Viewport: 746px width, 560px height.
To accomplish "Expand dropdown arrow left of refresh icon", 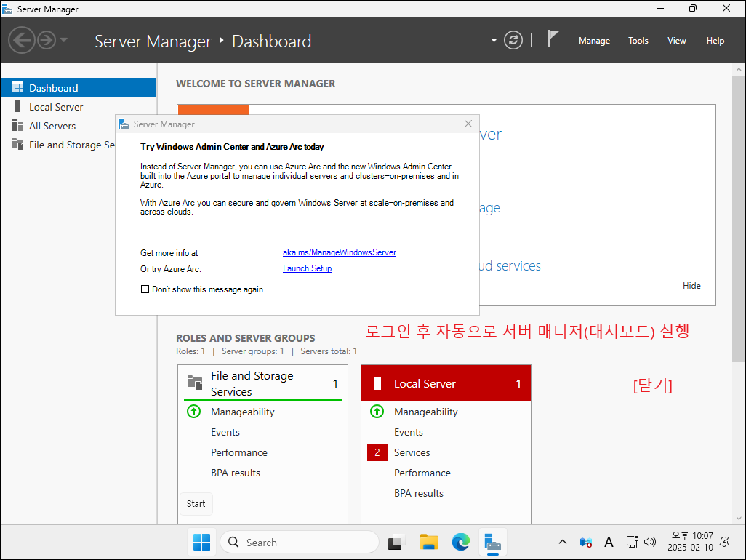I will [494, 41].
